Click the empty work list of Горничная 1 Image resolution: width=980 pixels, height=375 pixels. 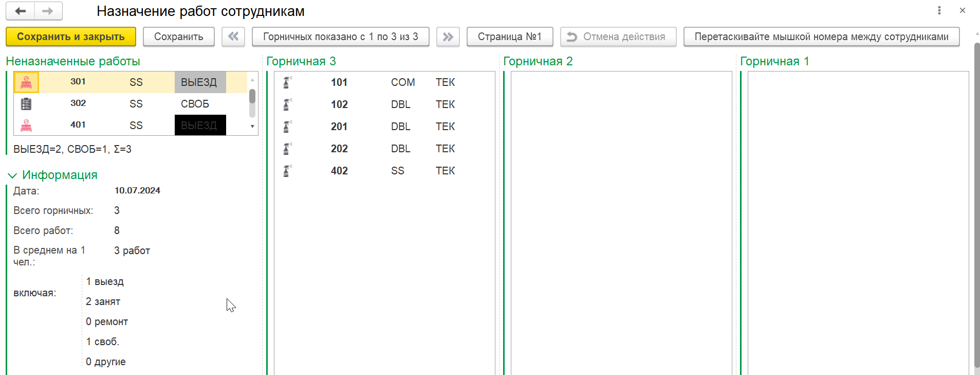tap(858, 223)
